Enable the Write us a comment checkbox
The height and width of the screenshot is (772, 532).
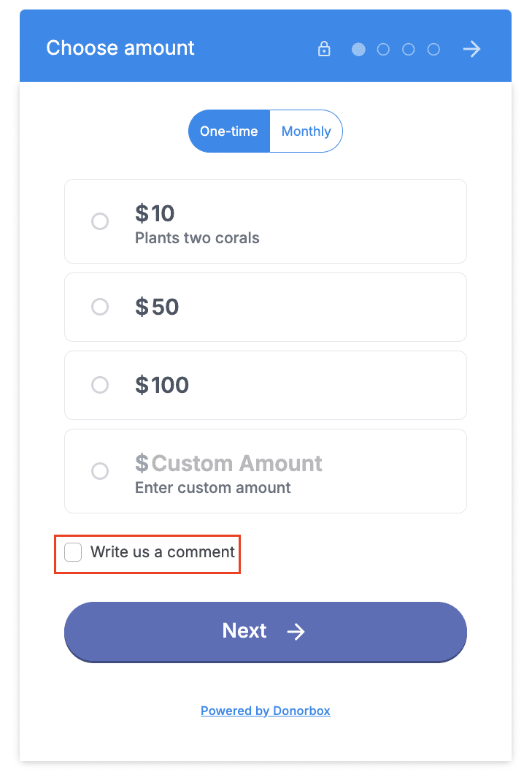pyautogui.click(x=72, y=552)
